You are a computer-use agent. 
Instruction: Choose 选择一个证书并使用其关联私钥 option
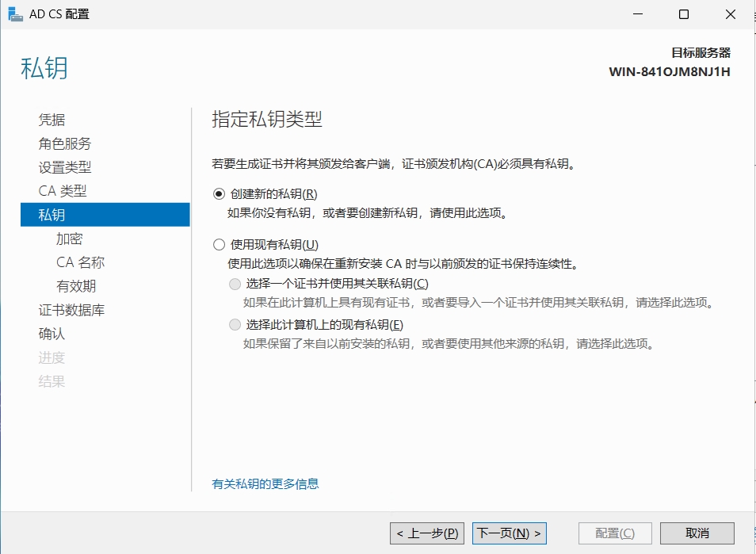(x=235, y=284)
